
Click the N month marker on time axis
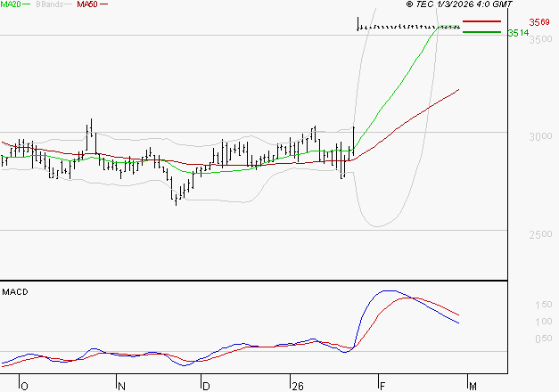click(121, 387)
